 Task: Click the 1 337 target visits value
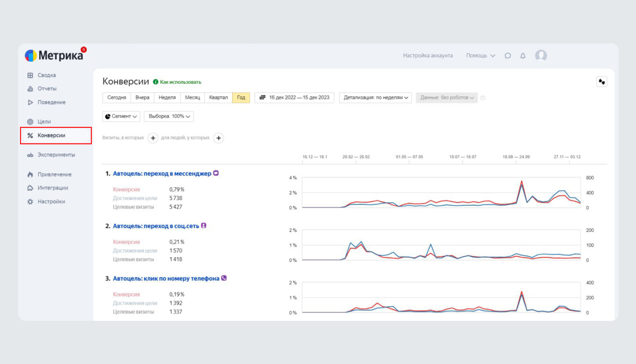(176, 312)
